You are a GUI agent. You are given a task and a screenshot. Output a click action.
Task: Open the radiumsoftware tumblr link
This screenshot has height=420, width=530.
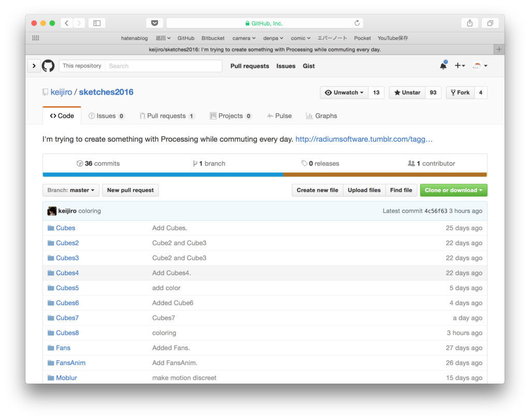(364, 139)
